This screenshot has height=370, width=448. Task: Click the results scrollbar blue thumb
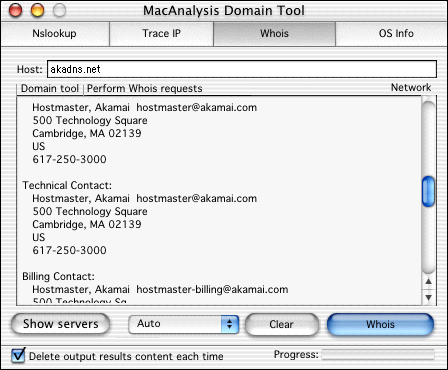(428, 192)
